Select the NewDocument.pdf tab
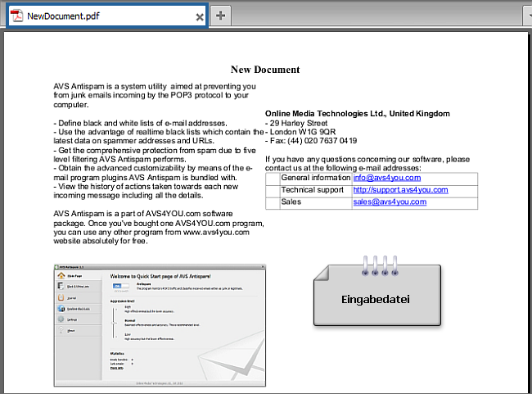Viewport: 532px width, 394px height. coord(107,16)
